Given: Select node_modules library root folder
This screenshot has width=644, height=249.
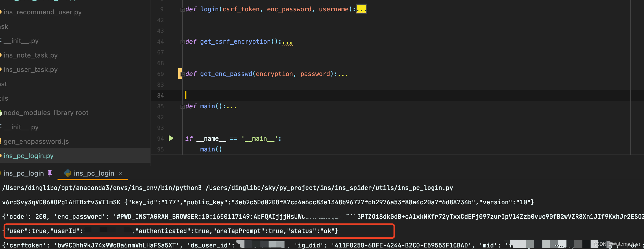Looking at the screenshot, I should (x=46, y=113).
